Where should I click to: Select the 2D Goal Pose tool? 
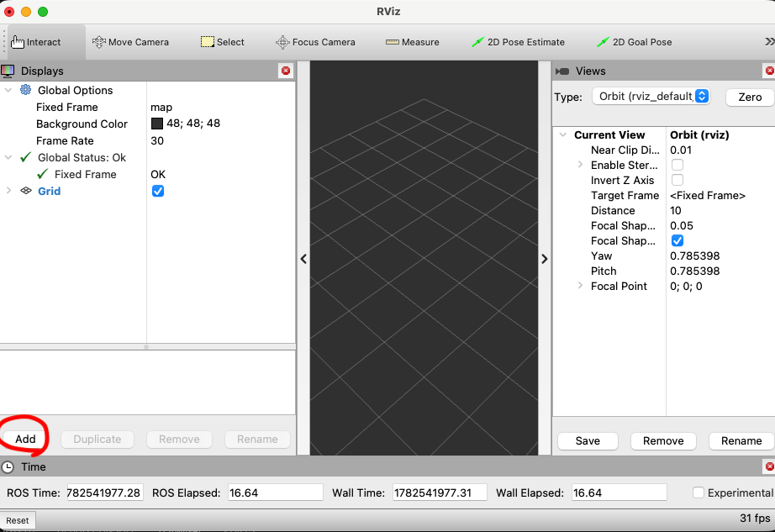click(x=635, y=42)
